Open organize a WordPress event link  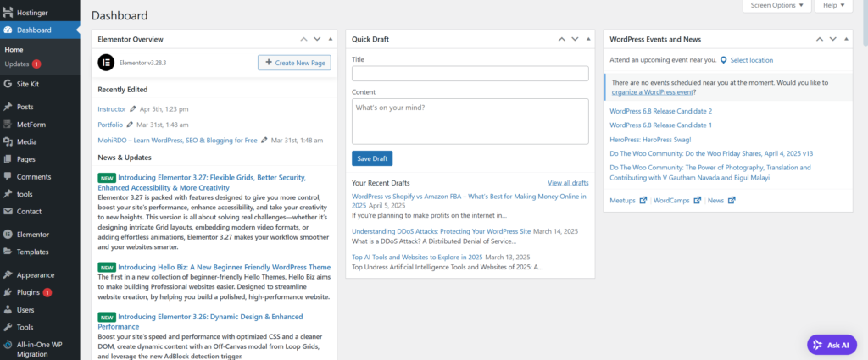(x=652, y=92)
